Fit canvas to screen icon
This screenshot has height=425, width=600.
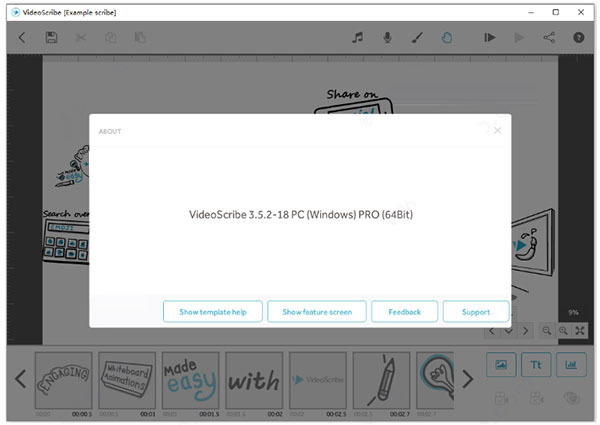coord(580,331)
